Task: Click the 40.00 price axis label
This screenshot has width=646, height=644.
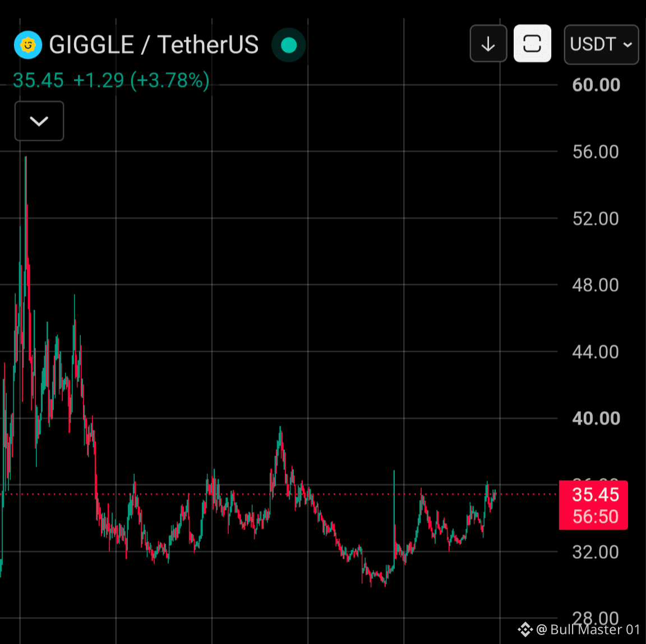Action: [596, 418]
